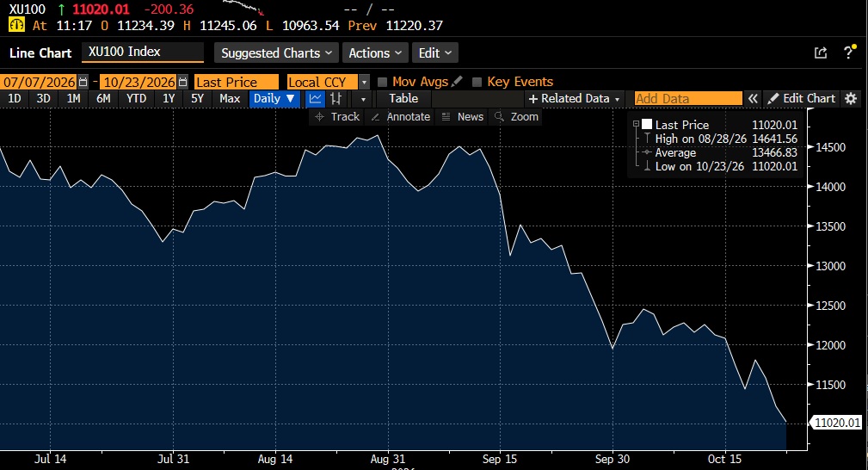Open the end date calendar icon
Viewport: 868px width, 470px height.
pyautogui.click(x=183, y=82)
